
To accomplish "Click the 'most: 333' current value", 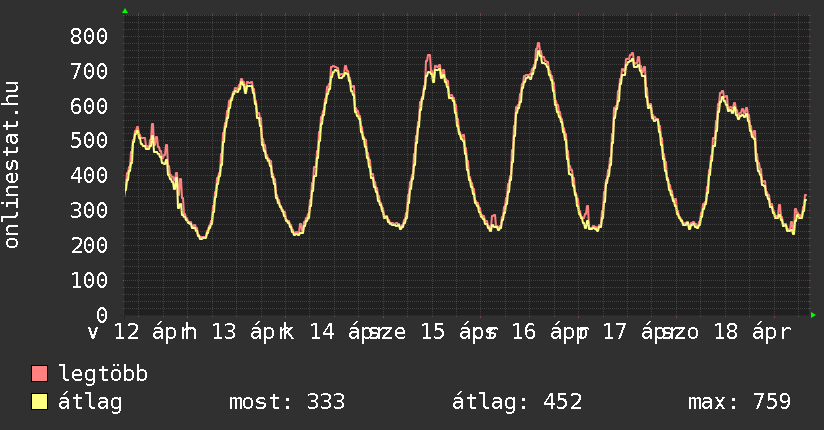I will tap(287, 402).
